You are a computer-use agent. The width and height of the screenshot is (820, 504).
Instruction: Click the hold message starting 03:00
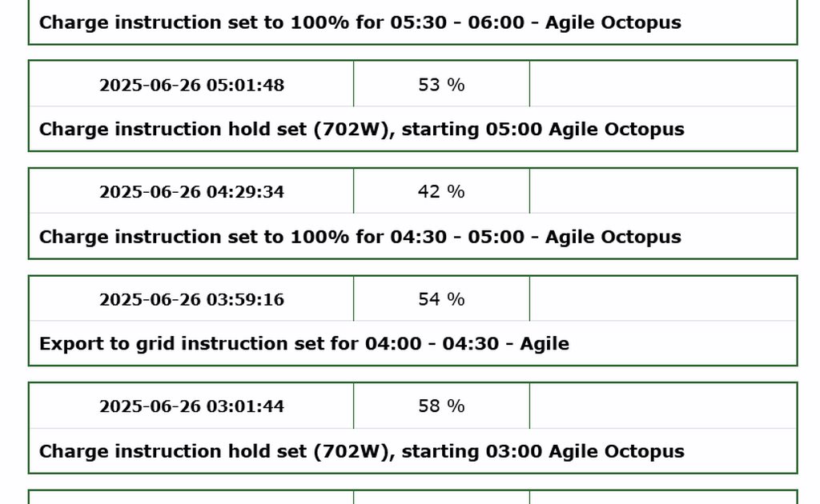click(361, 451)
